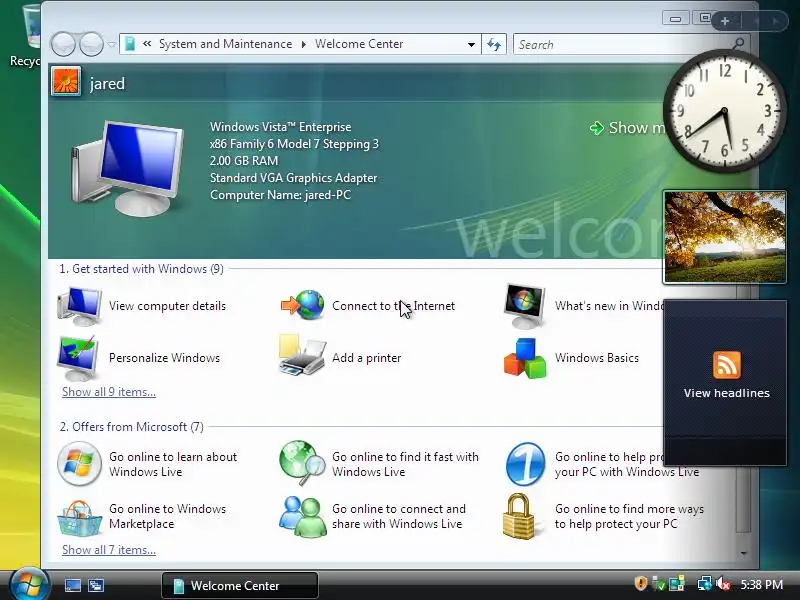Click the Back navigation button
Image resolution: width=800 pixels, height=600 pixels.
[x=64, y=44]
